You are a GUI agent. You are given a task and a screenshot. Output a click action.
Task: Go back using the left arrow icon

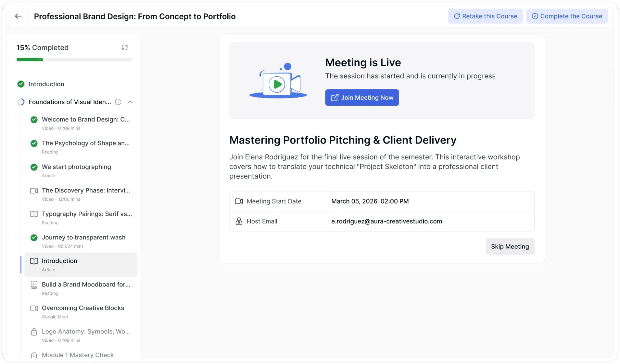pos(18,16)
